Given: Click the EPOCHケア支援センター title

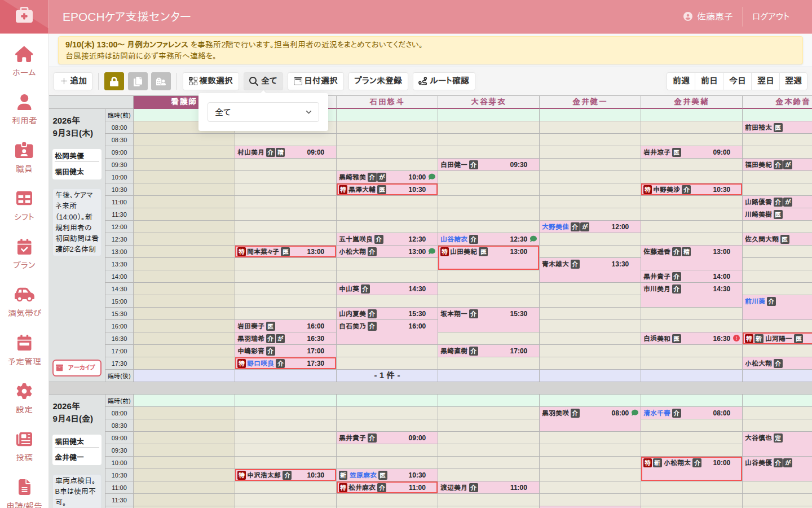Looking at the screenshot, I should [x=126, y=17].
